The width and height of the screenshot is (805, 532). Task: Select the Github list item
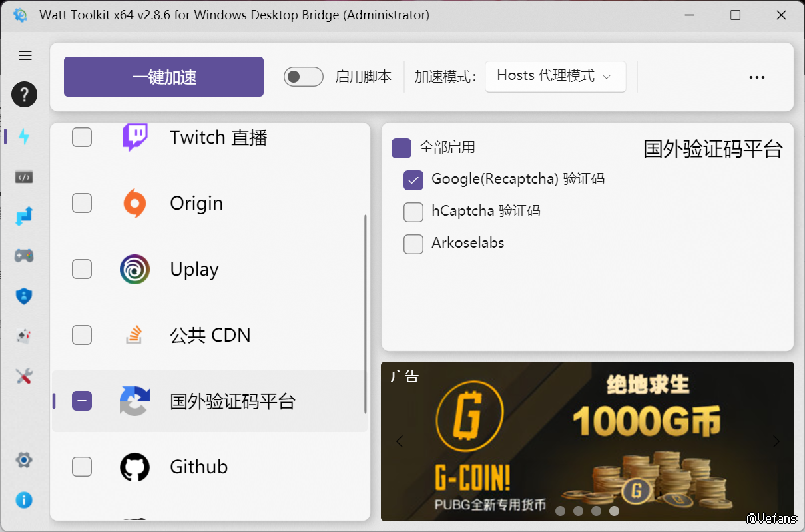tap(209, 467)
